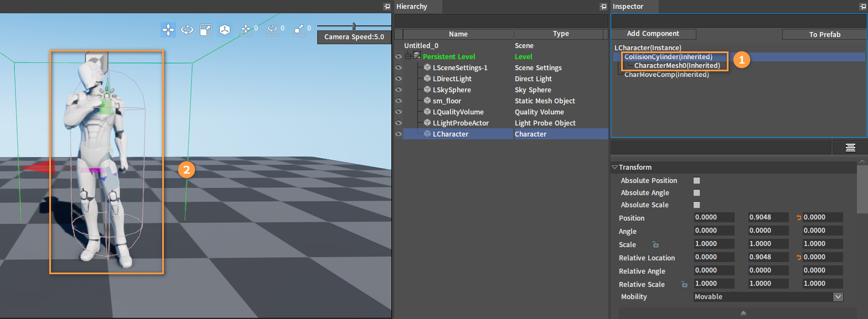
Task: Reset Relative Location with orange revert arrow
Action: coord(799,257)
